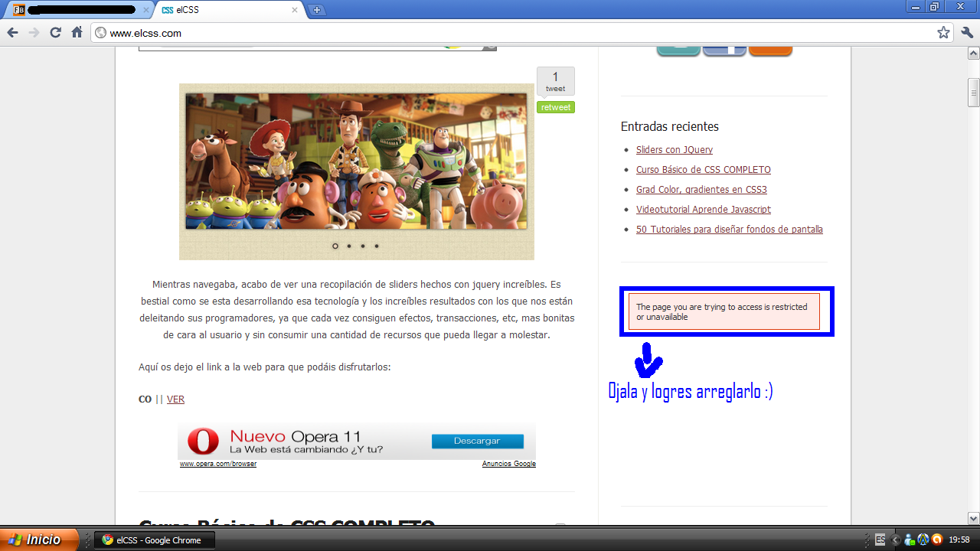Open Videotutorial Aprende Javascript link

tap(704, 210)
